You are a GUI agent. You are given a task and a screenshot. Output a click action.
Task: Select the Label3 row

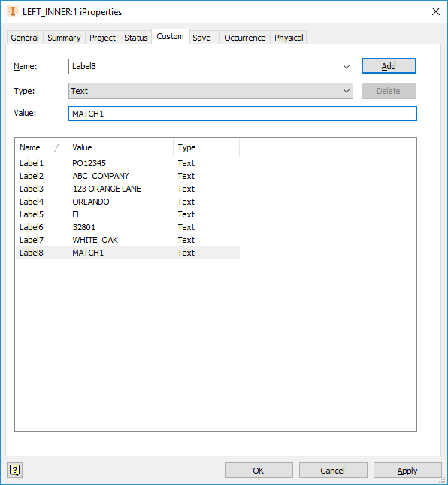click(128, 189)
